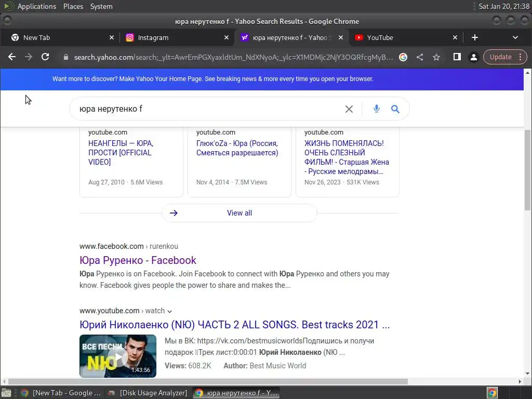Image resolution: width=532 pixels, height=399 pixels.
Task: Open Chrome profile avatar menu
Action: click(474, 57)
